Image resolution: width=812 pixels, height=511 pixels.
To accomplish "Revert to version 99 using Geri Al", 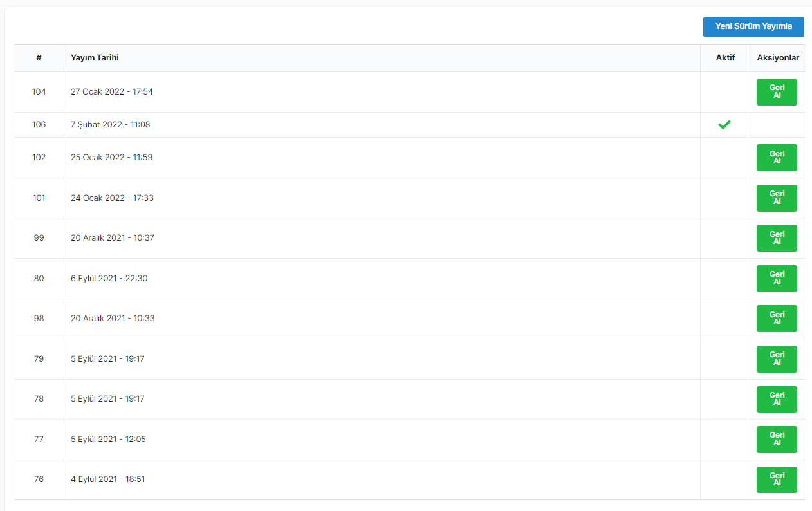I will [x=777, y=238].
